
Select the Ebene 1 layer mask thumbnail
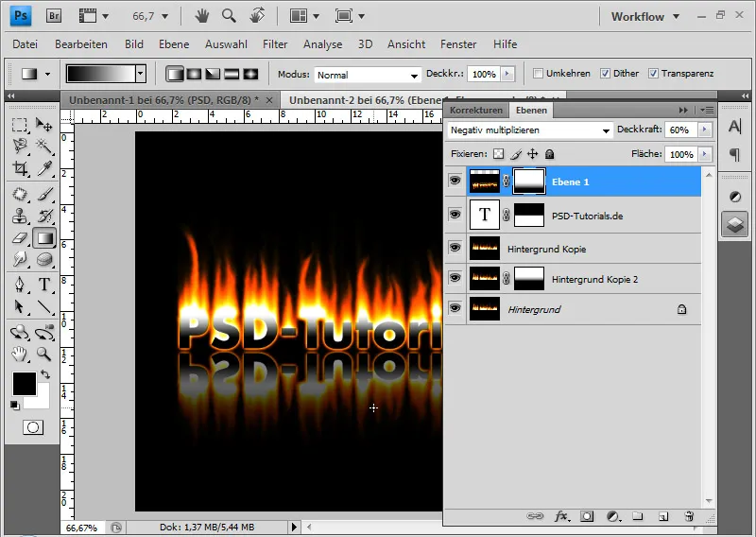tap(529, 181)
